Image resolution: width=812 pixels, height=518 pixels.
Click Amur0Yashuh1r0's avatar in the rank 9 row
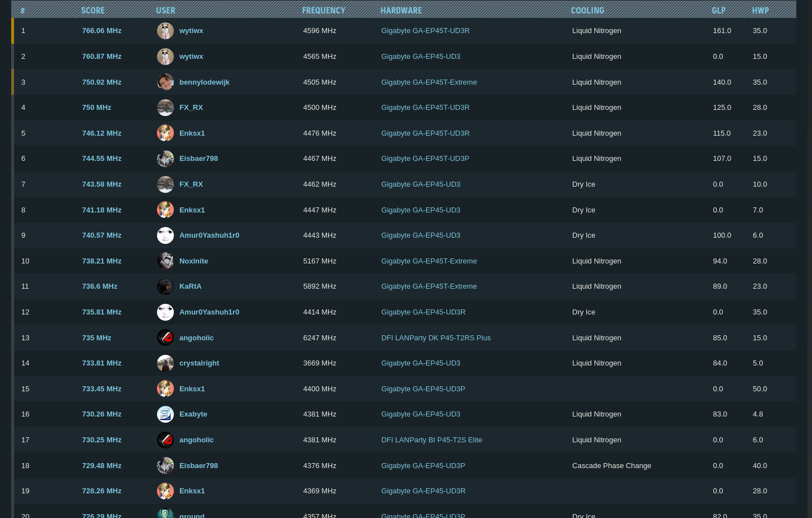coord(165,235)
